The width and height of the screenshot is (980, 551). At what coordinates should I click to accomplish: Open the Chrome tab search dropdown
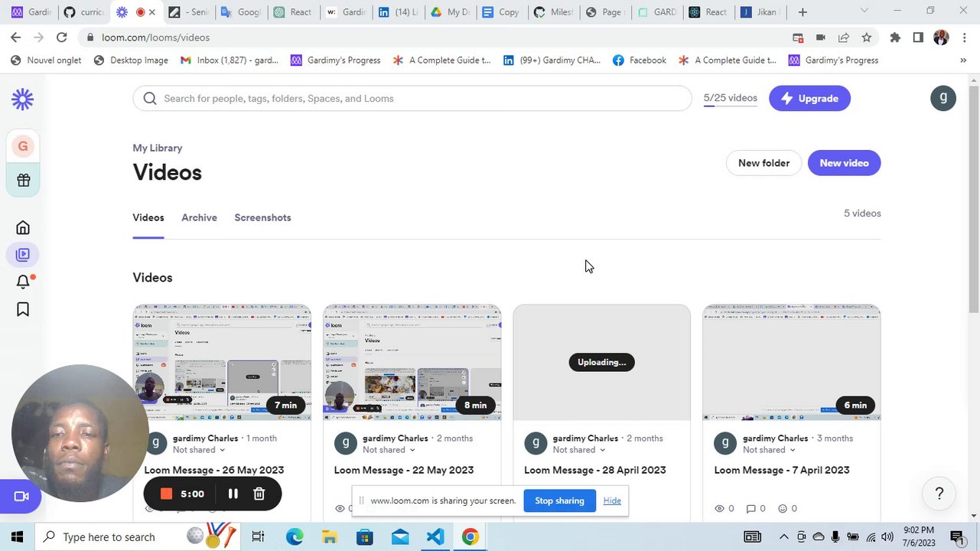(x=864, y=11)
